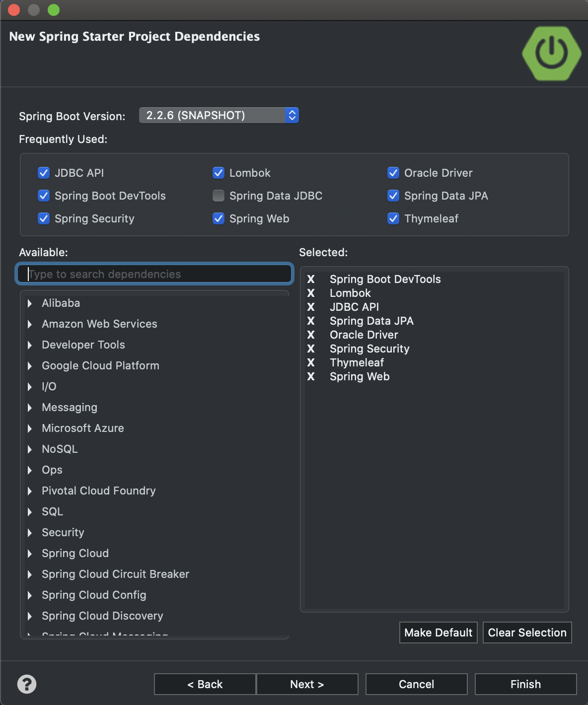
Task: Uncheck the Oracle Driver checkbox
Action: pos(393,173)
